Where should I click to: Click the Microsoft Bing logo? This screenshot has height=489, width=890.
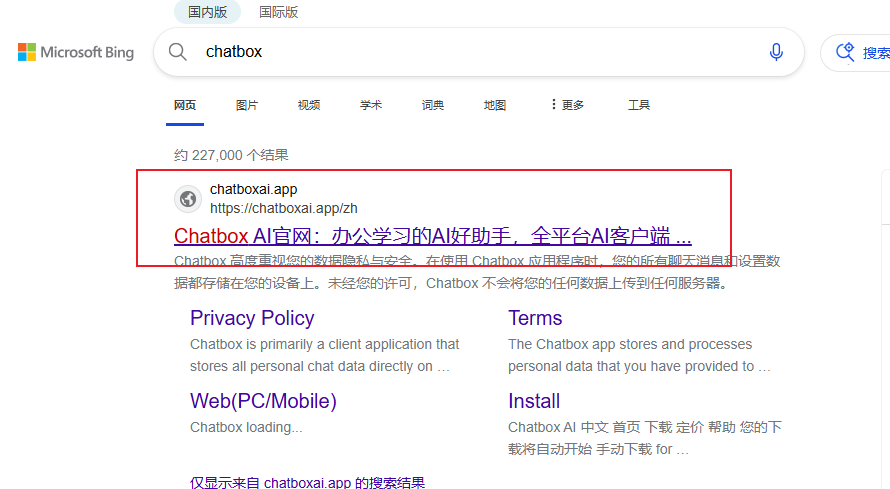[75, 52]
